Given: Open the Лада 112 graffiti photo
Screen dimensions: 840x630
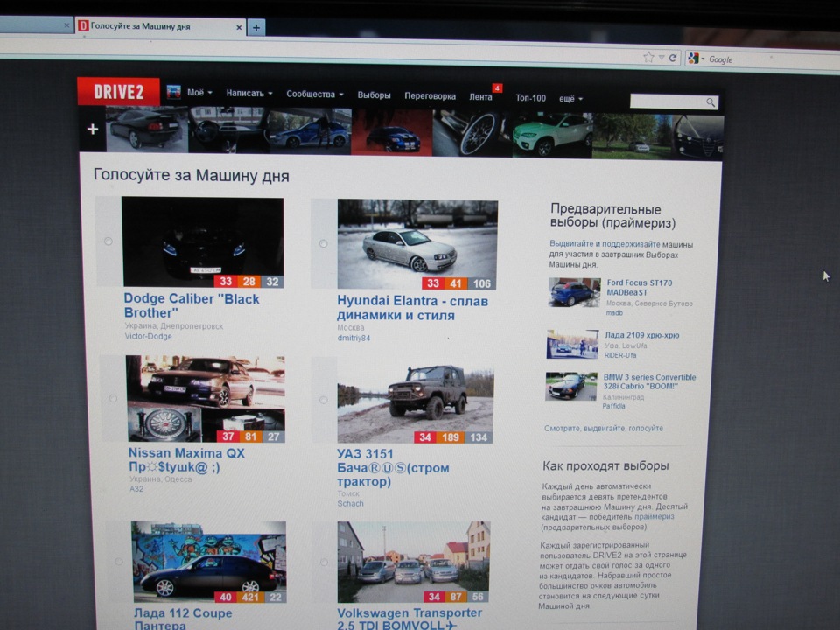Looking at the screenshot, I should pos(209,562).
